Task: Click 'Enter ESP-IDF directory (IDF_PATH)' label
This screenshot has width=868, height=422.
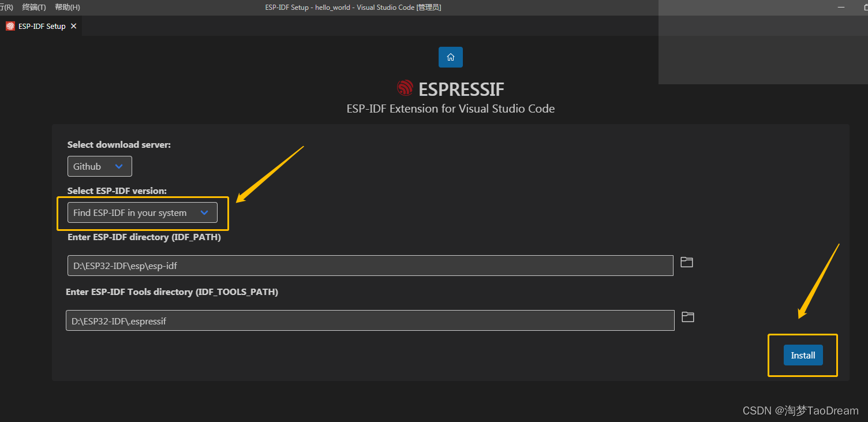Action: coord(144,237)
